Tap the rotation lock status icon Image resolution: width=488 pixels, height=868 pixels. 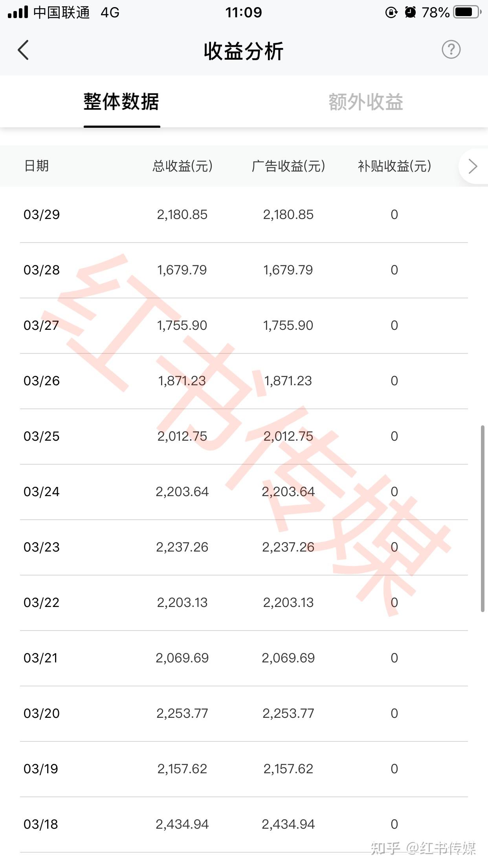391,12
